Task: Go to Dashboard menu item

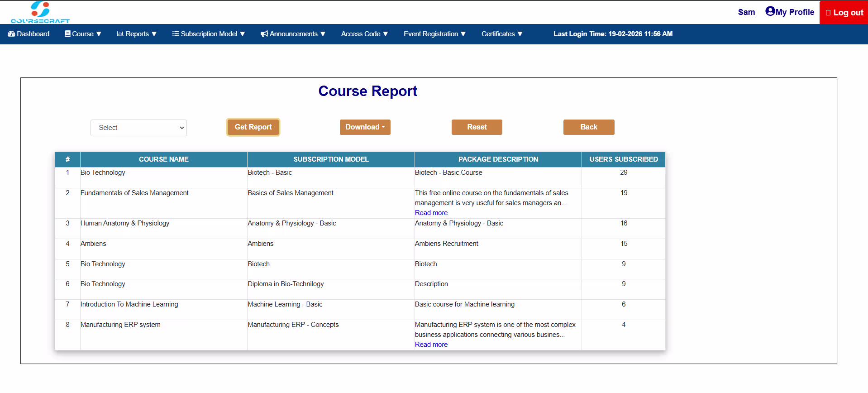Action: (x=29, y=34)
